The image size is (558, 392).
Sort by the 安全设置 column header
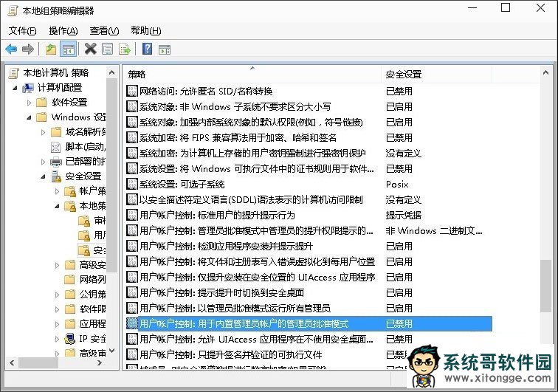437,75
